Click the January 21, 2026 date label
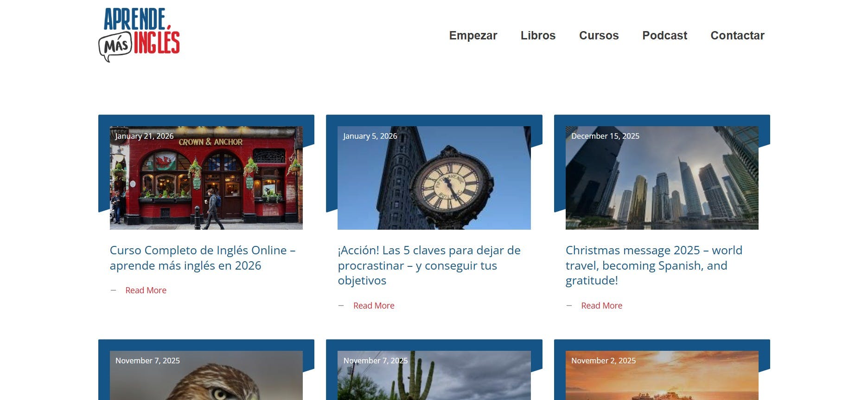868x400 pixels. pyautogui.click(x=144, y=136)
